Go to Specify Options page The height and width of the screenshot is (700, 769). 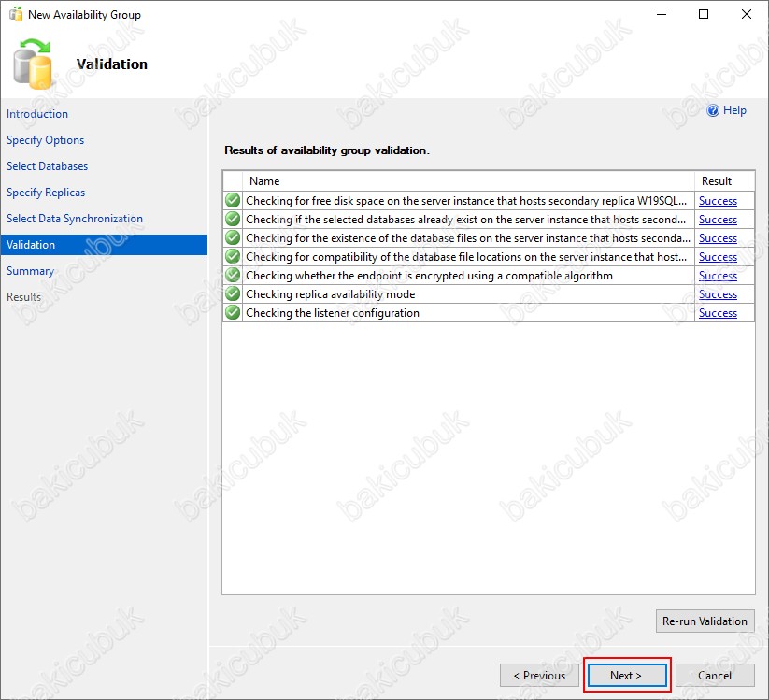tap(45, 140)
